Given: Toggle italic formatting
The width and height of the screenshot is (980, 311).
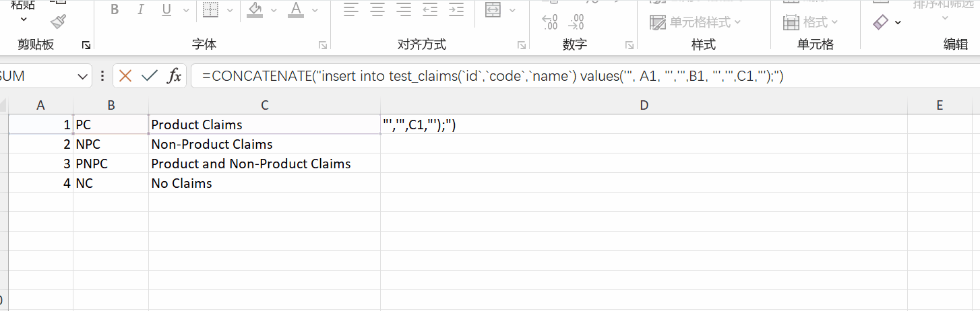Looking at the screenshot, I should 140,9.
